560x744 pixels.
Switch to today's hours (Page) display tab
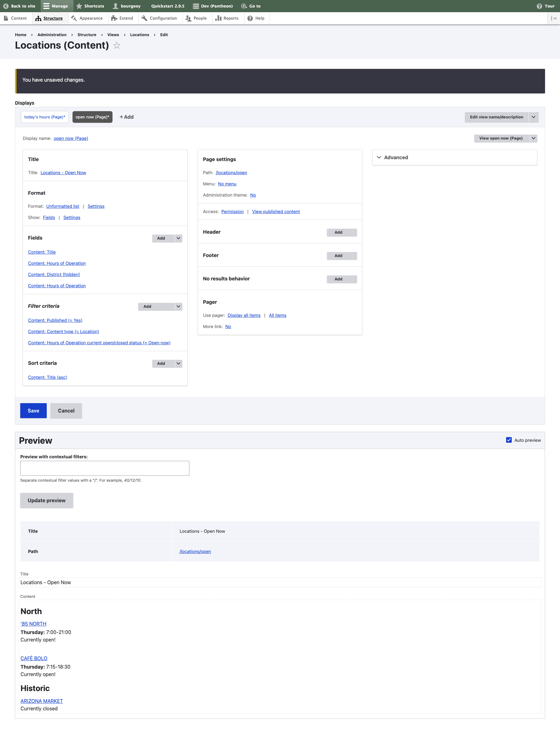(45, 117)
